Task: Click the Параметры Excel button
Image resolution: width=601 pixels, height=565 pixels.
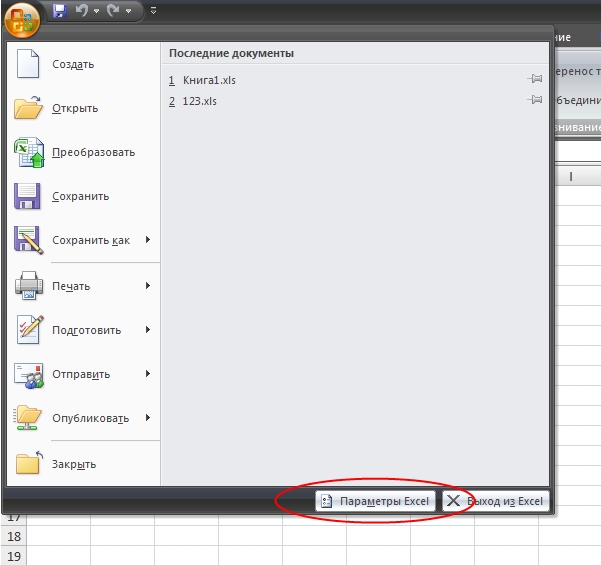Action: point(375,501)
